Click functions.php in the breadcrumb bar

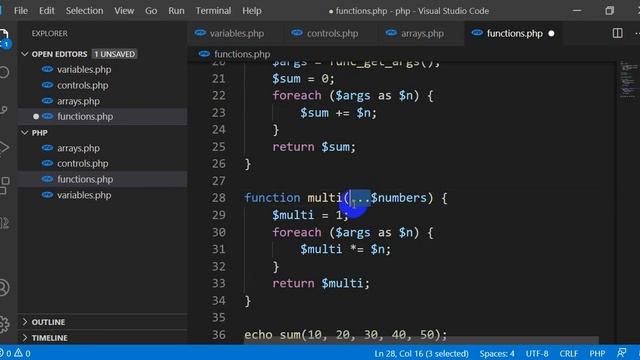click(242, 54)
